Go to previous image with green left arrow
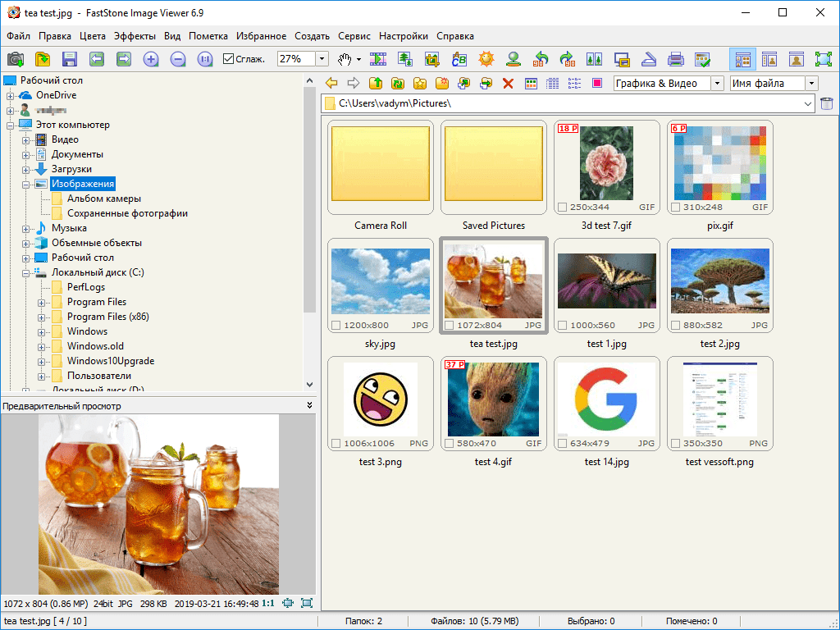 click(97, 59)
